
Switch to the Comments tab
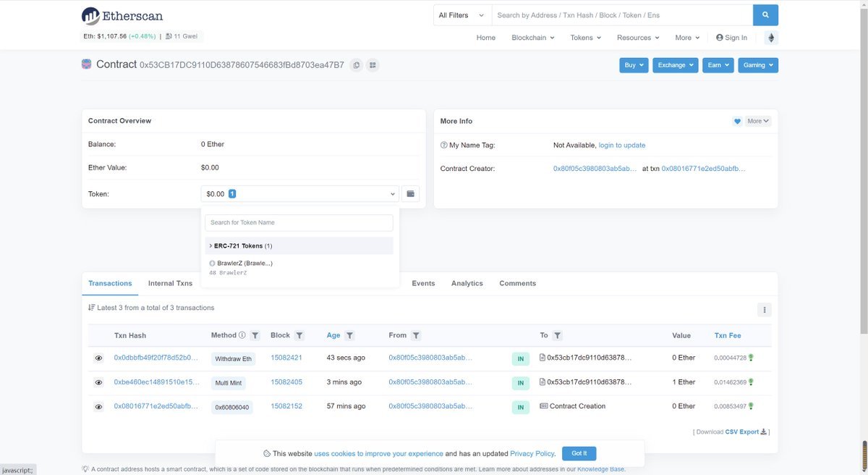point(518,284)
